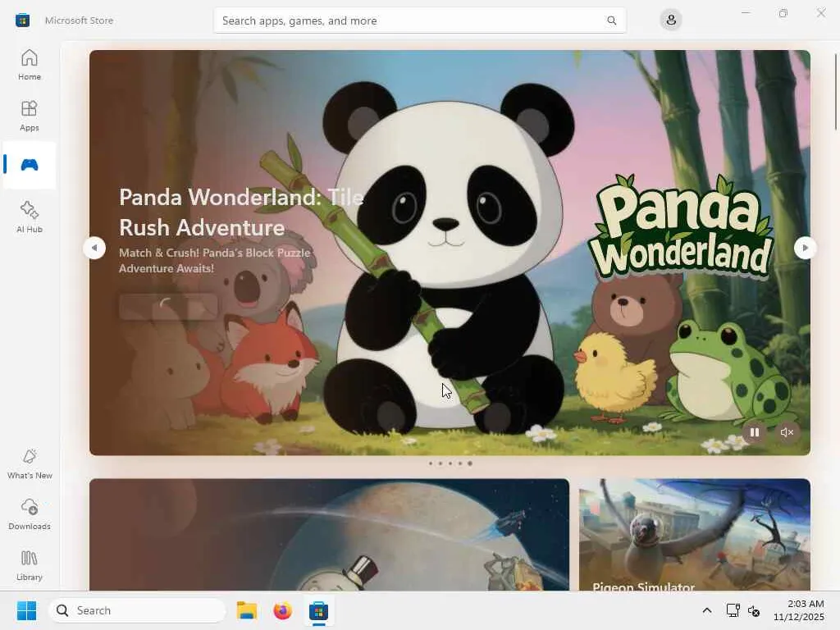Launch Firefox from the taskbar

283,610
